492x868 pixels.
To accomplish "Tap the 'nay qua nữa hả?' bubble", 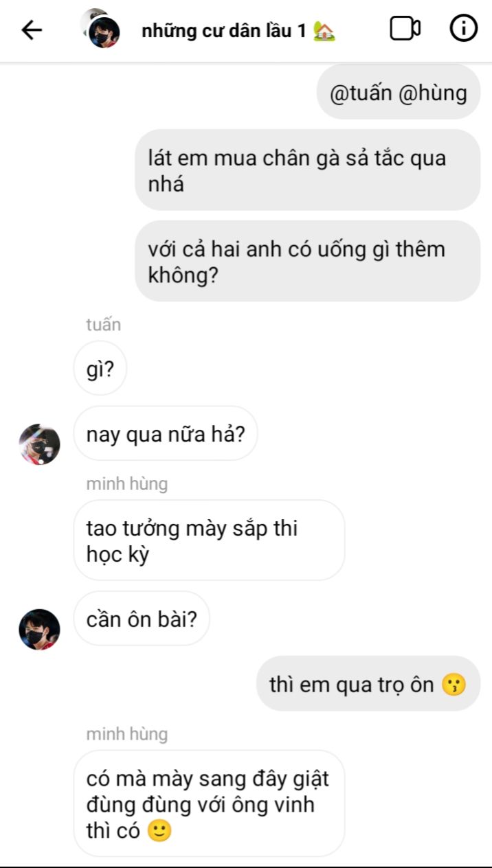I will (x=166, y=433).
